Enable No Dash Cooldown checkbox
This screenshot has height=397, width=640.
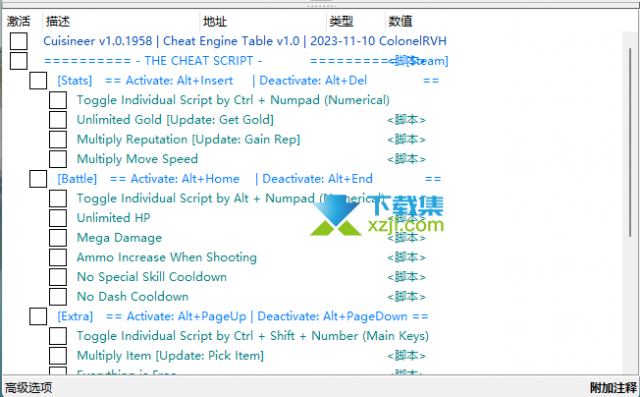pos(58,297)
